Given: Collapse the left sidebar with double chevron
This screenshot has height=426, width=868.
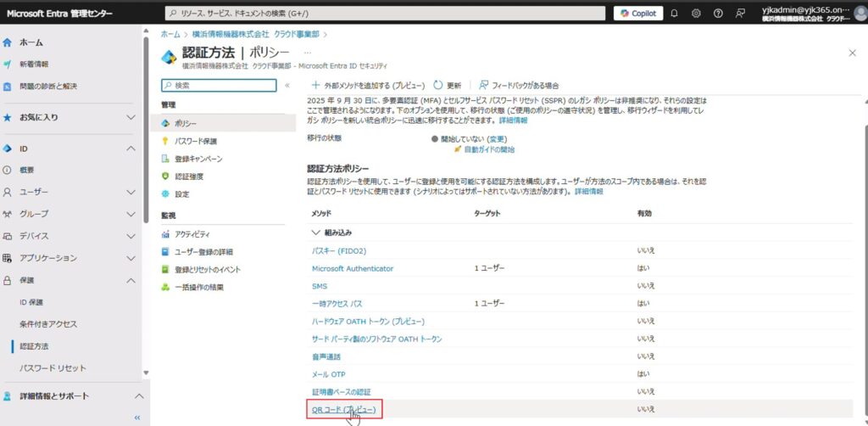Looking at the screenshot, I should point(137,418).
